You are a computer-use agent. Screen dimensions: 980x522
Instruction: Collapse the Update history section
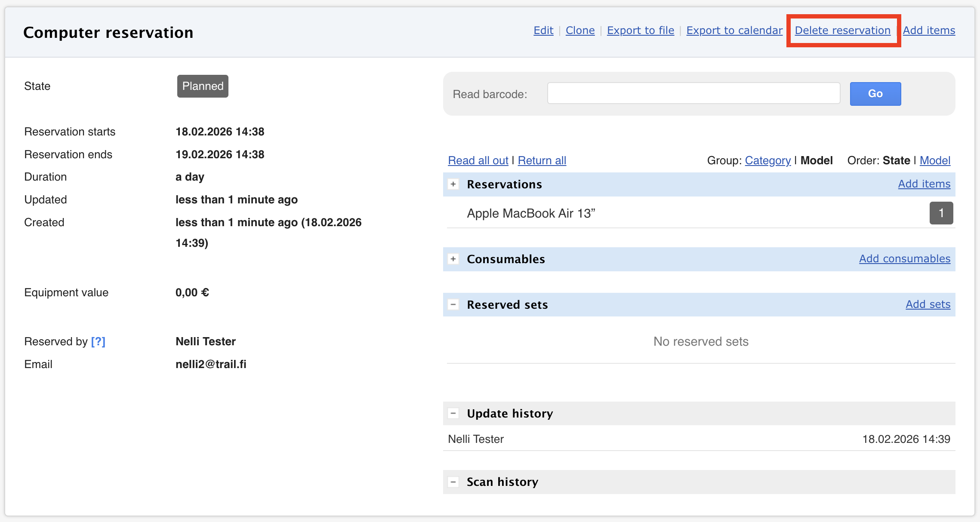coord(453,413)
